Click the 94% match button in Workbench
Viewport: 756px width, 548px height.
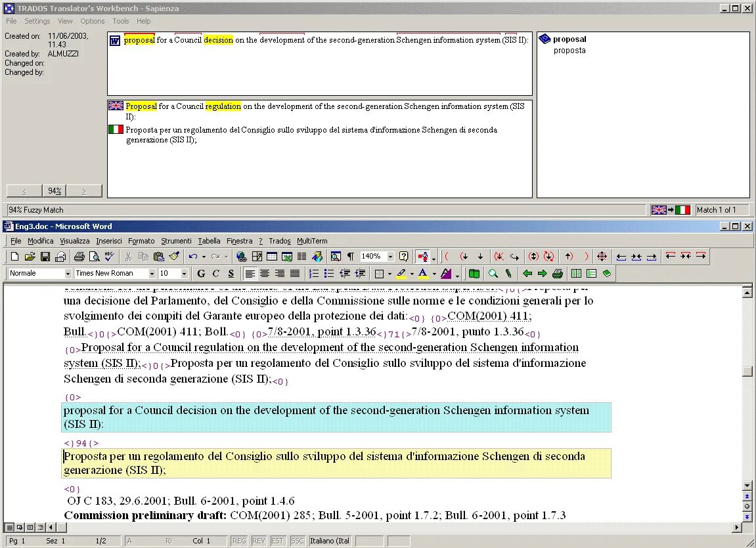click(x=55, y=191)
